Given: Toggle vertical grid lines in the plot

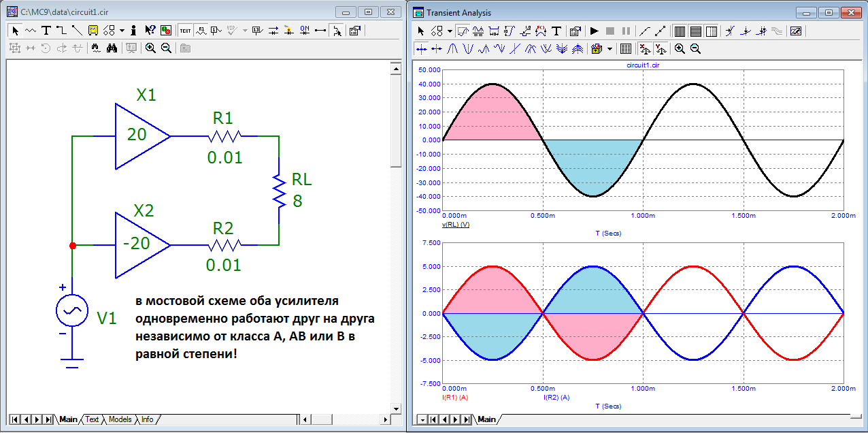Looking at the screenshot, I should 680,31.
